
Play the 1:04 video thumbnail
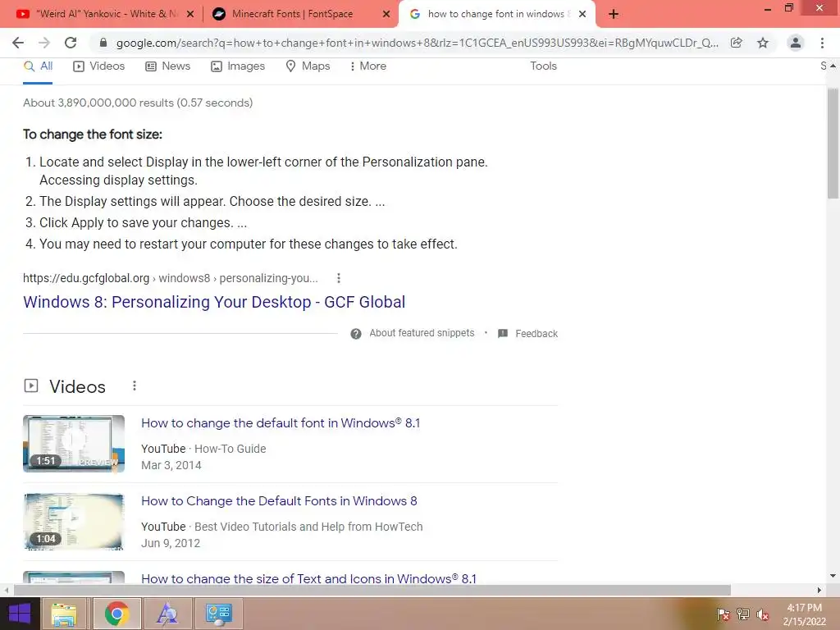74,522
